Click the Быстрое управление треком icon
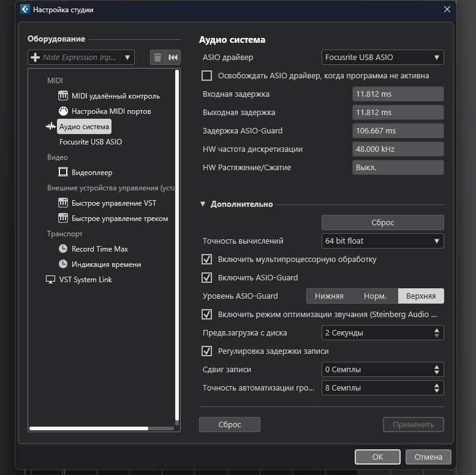The image size is (476, 475). [x=63, y=219]
